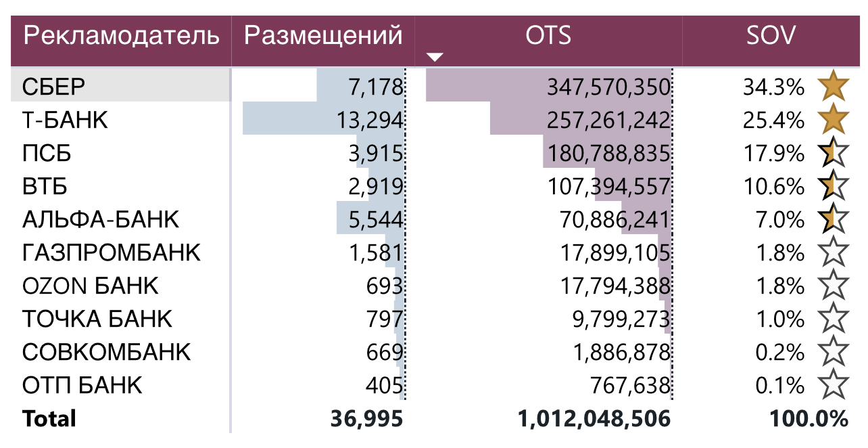Click the empty star for ТОЧКА БАНК
Viewport: 868px width, 448px height.
(x=833, y=319)
